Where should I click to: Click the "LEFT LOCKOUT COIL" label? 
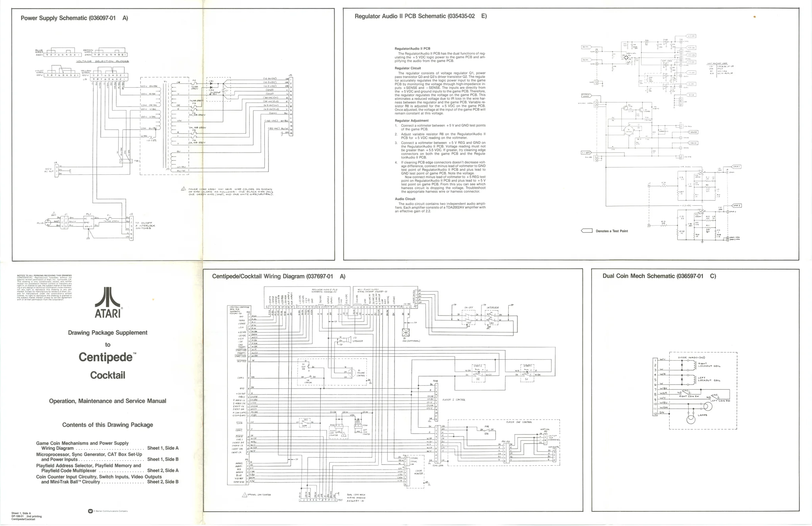709,379
